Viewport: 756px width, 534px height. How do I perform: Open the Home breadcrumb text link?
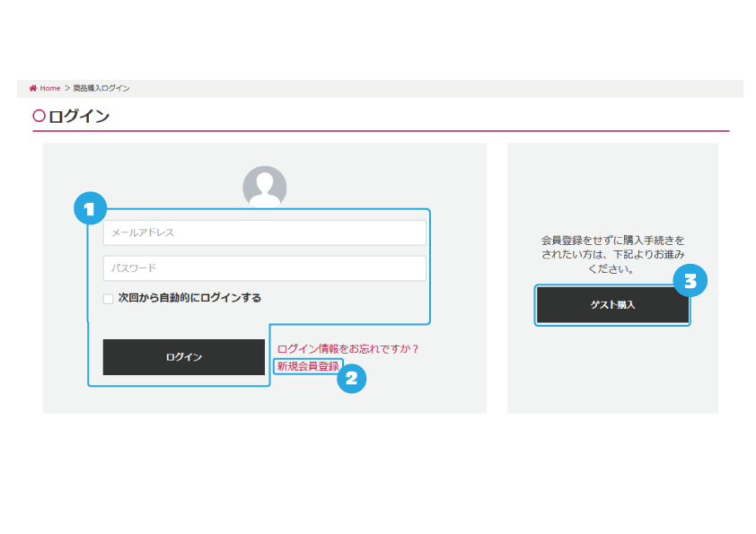pyautogui.click(x=49, y=88)
